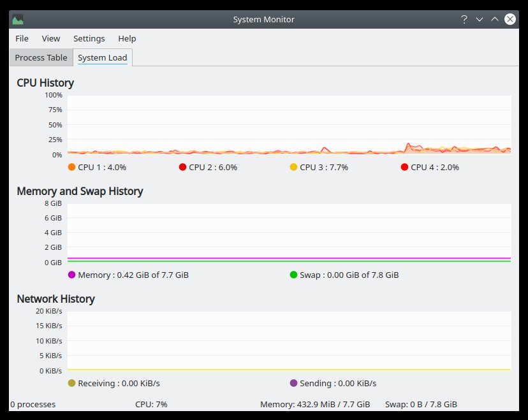Image resolution: width=528 pixels, height=420 pixels.
Task: Click the purple Sending legend dot
Action: tap(293, 383)
